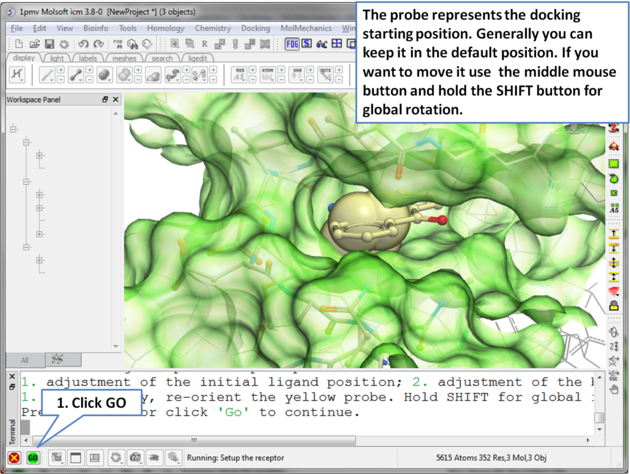Switch to the ligedit tab
This screenshot has width=630, height=474.
[197, 59]
